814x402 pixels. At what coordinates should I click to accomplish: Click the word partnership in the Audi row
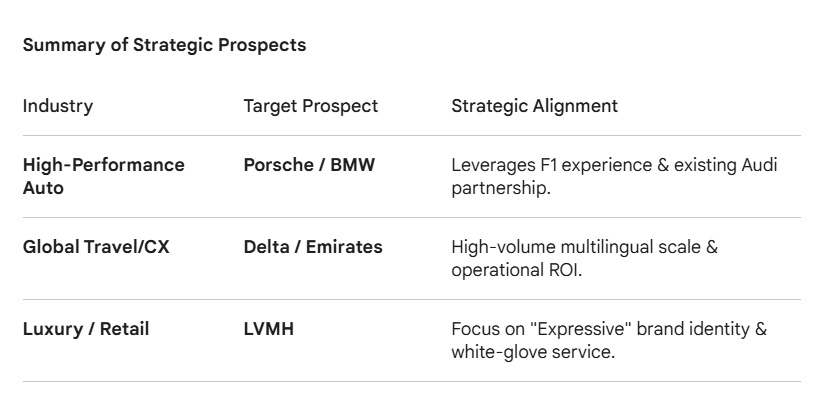coord(498,188)
